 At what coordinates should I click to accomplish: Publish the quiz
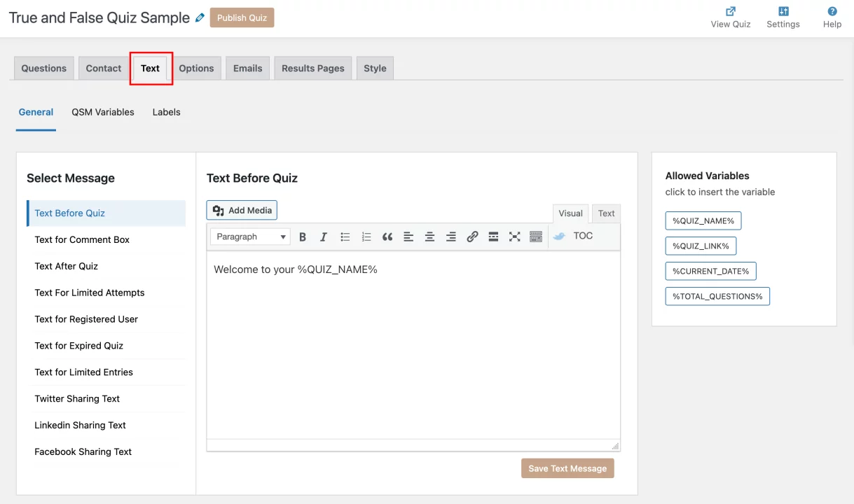tap(242, 17)
